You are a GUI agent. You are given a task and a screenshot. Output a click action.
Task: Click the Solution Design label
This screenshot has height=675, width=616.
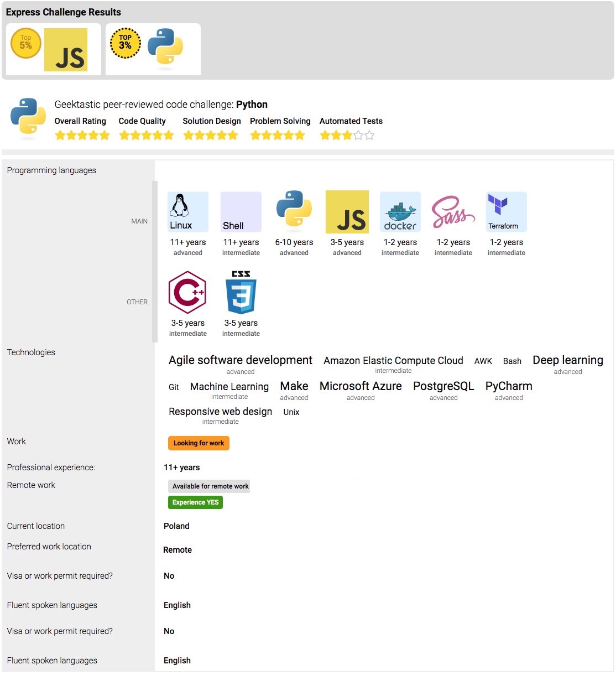212,121
